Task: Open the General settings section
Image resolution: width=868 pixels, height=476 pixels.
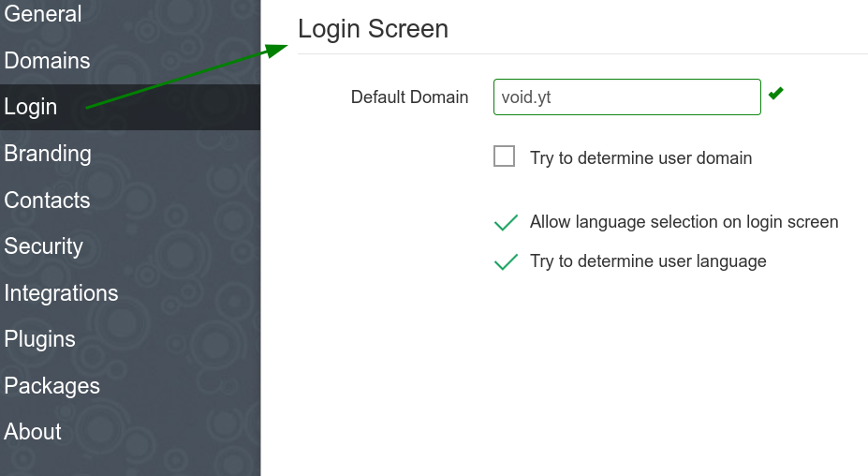Action: click(43, 14)
